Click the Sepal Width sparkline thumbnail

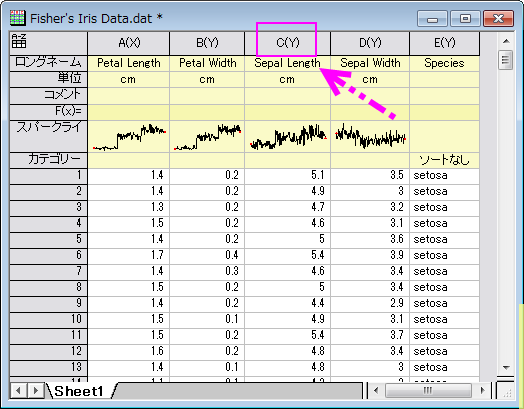[x=370, y=136]
